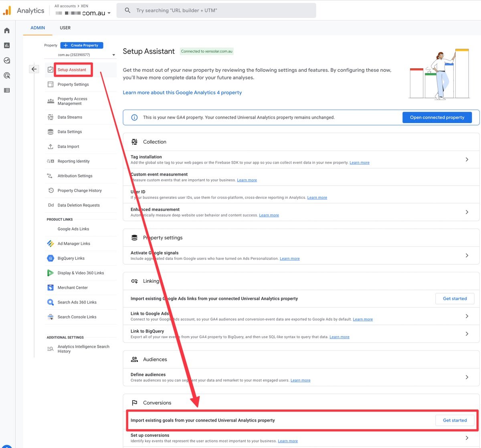Click Get started for importing existing goals
Image resolution: width=481 pixels, height=448 pixels.
click(x=455, y=420)
